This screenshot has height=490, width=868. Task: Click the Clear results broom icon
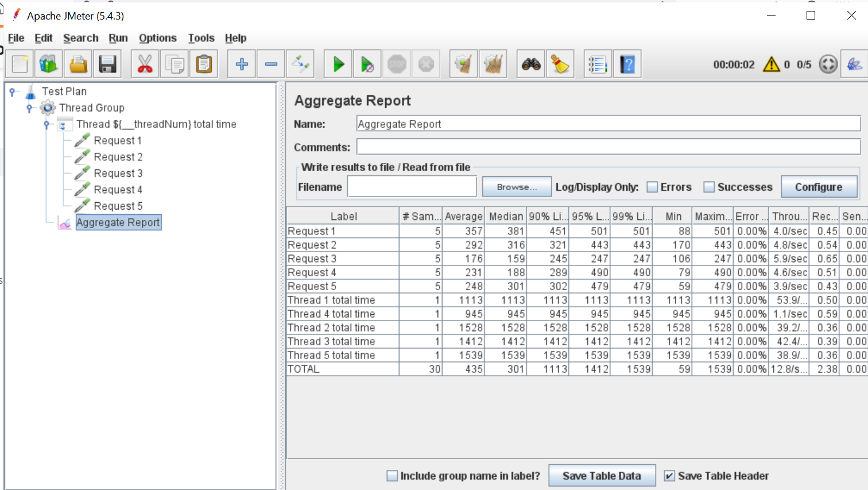point(464,64)
